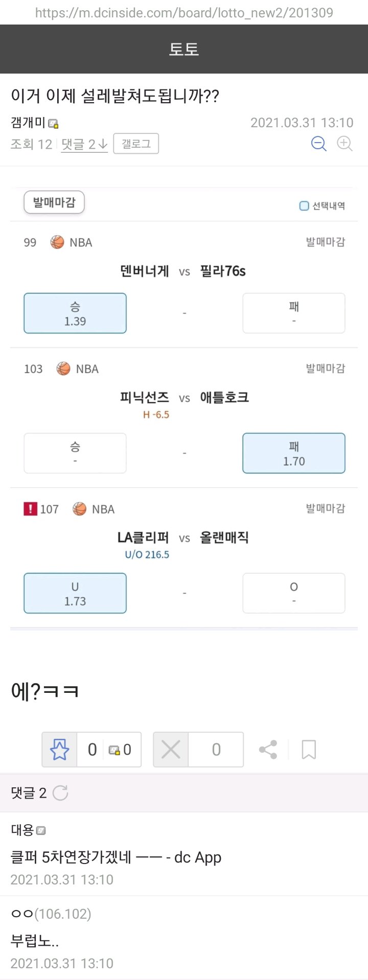This screenshot has width=368, height=980.
Task: Select 패 option for 필라76s
Action: pos(294,313)
